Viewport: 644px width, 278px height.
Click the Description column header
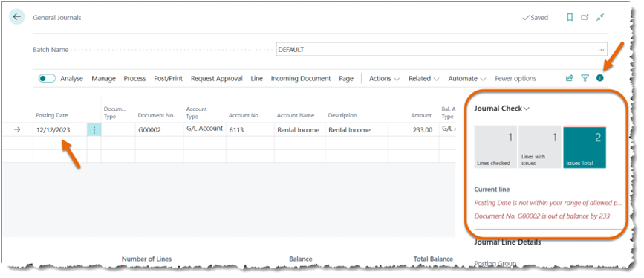coord(342,115)
